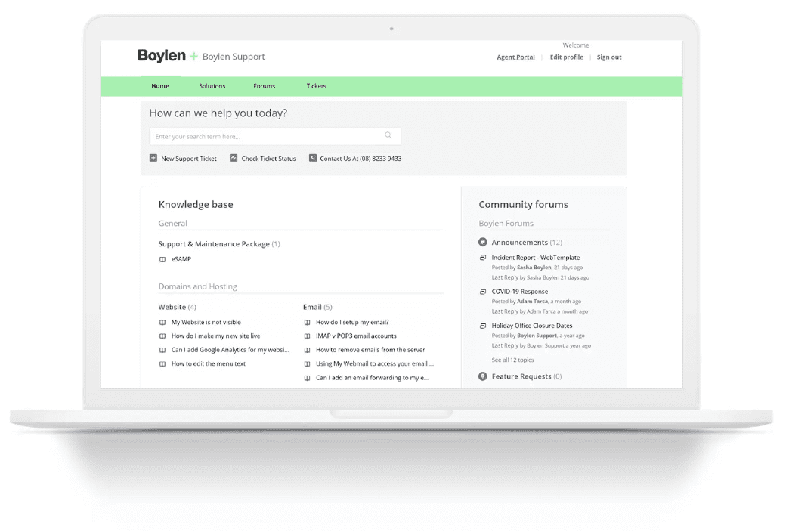This screenshot has height=532, width=786.
Task: Click 'Last Reply by Adam Tarca a month ago'
Action: point(540,311)
